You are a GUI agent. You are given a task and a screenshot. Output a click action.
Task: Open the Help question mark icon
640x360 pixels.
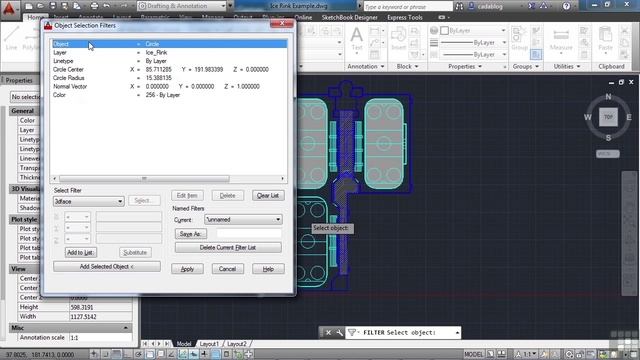(566, 6)
